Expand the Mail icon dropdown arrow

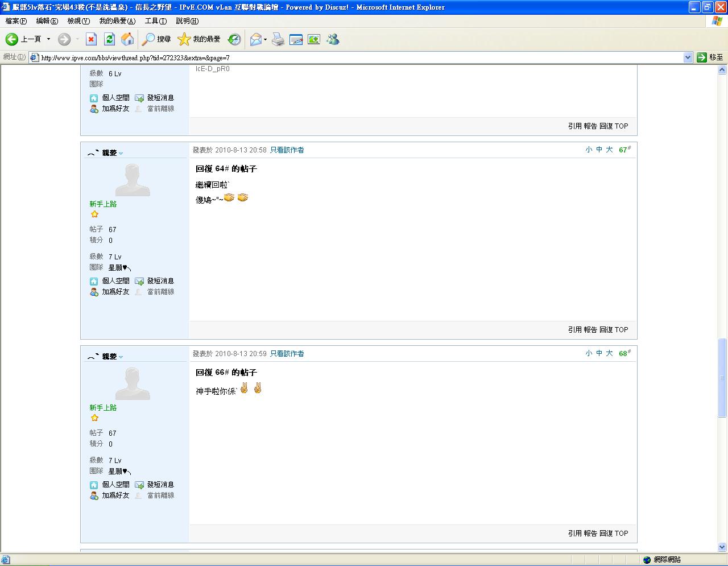266,40
